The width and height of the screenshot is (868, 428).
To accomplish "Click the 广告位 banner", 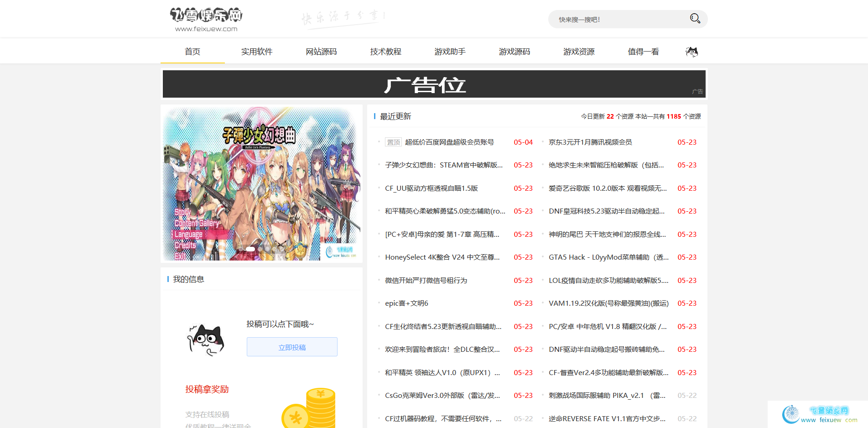I will point(434,84).
